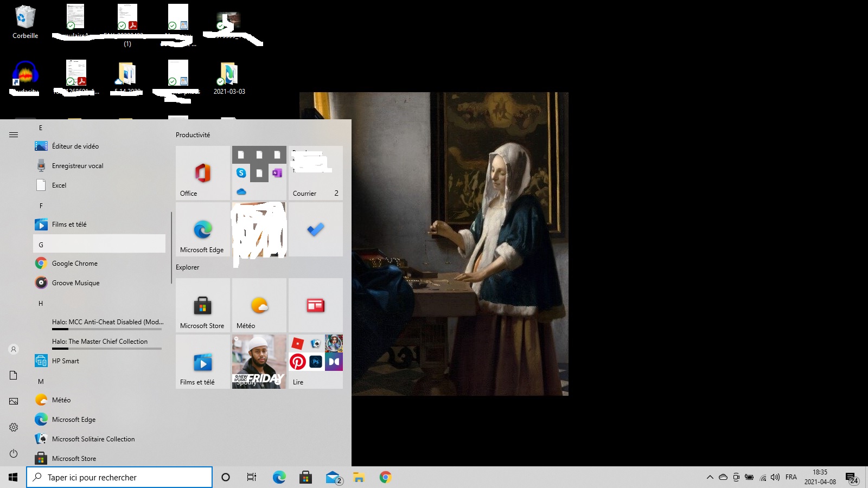868x488 pixels.
Task: Click the Start menu app list scrollbar
Action: pyautogui.click(x=171, y=247)
